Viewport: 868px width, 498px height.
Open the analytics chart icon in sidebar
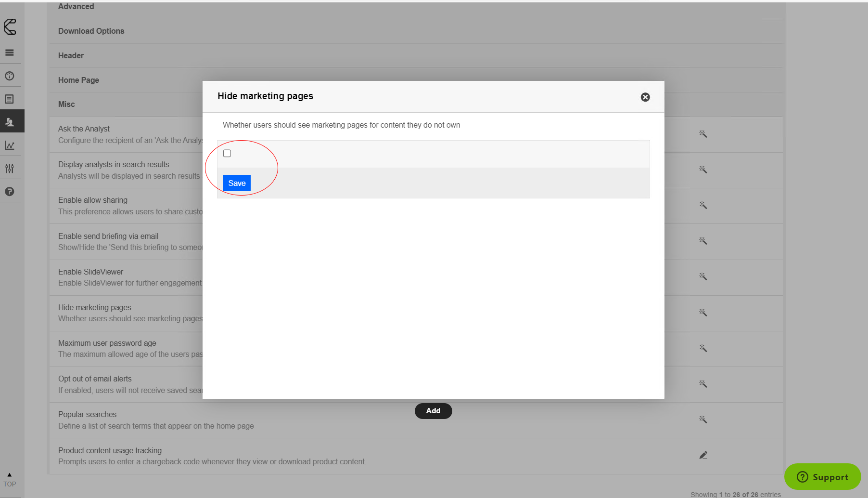tap(10, 145)
